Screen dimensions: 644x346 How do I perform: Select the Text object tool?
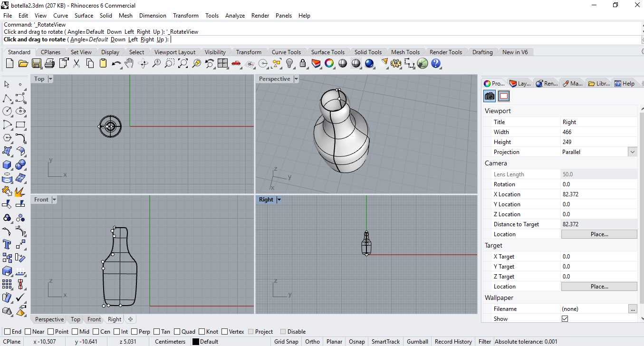[7, 244]
